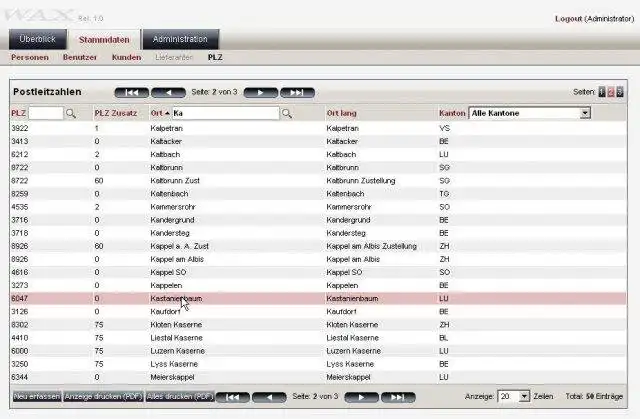
Task: Open the Benutzer submenu
Action: click(80, 58)
